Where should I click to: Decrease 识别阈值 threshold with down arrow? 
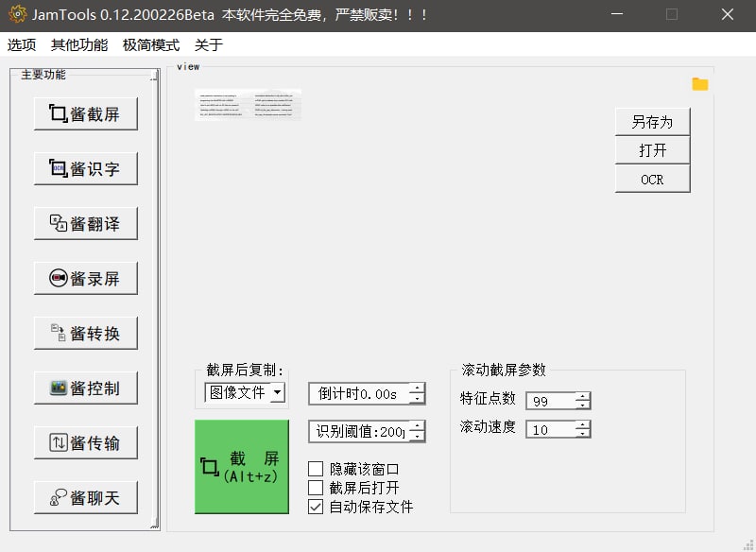[417, 437]
